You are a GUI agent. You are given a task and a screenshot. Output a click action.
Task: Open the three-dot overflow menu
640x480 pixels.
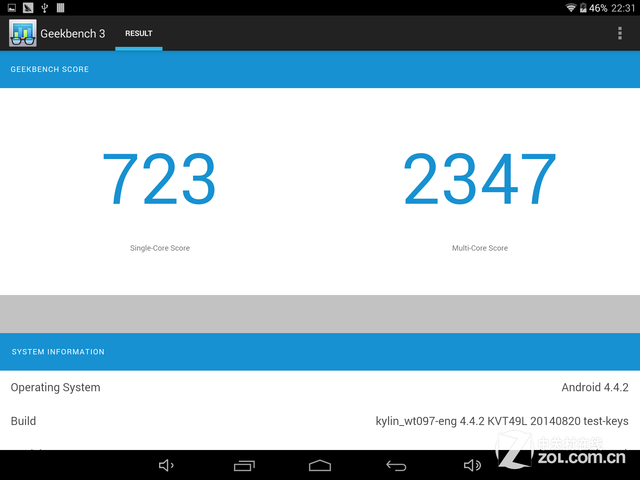pos(620,33)
